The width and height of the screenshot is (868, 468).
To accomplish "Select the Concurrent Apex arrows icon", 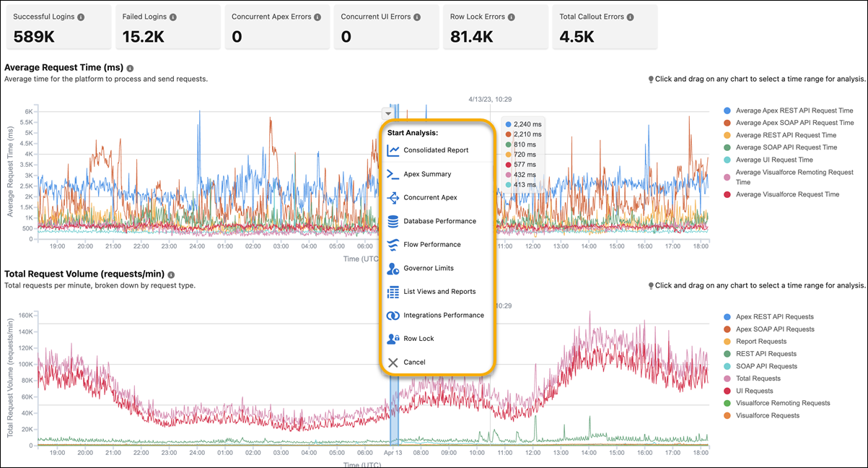I will (x=393, y=197).
